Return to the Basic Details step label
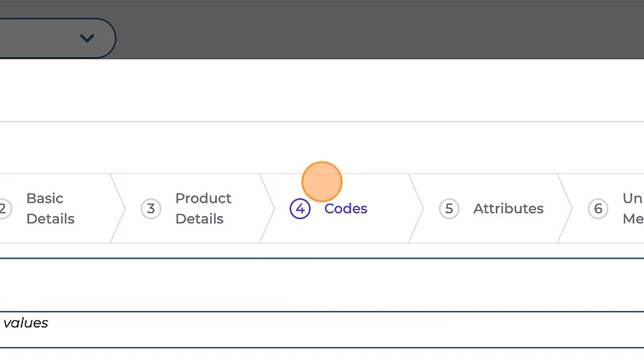 pos(50,209)
